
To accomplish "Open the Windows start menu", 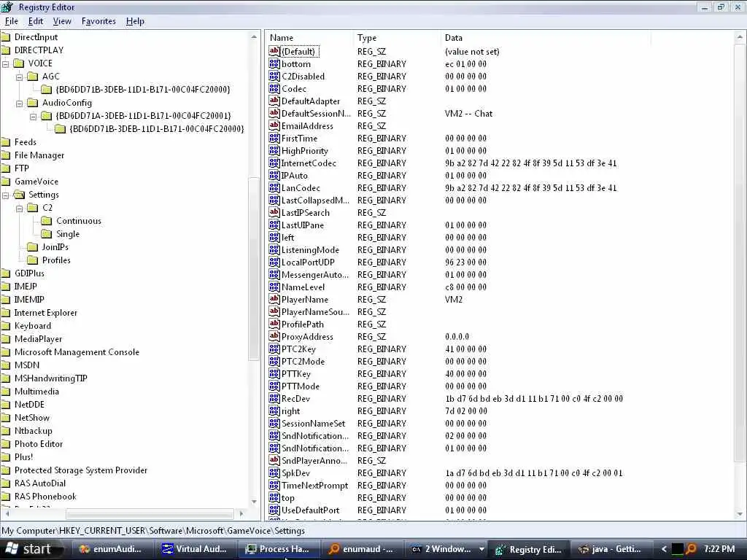I will pos(31,549).
